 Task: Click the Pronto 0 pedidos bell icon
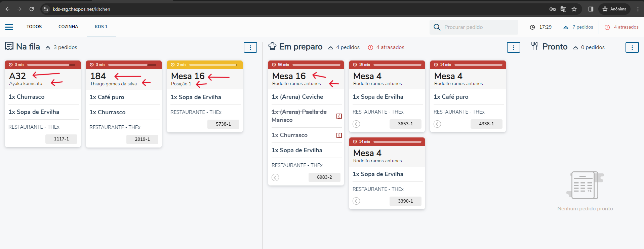(x=576, y=48)
